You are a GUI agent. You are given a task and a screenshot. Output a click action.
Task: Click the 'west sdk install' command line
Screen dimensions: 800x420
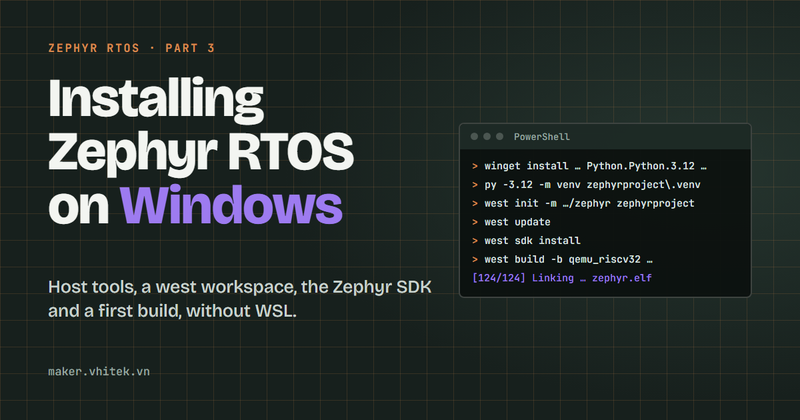[526, 240]
